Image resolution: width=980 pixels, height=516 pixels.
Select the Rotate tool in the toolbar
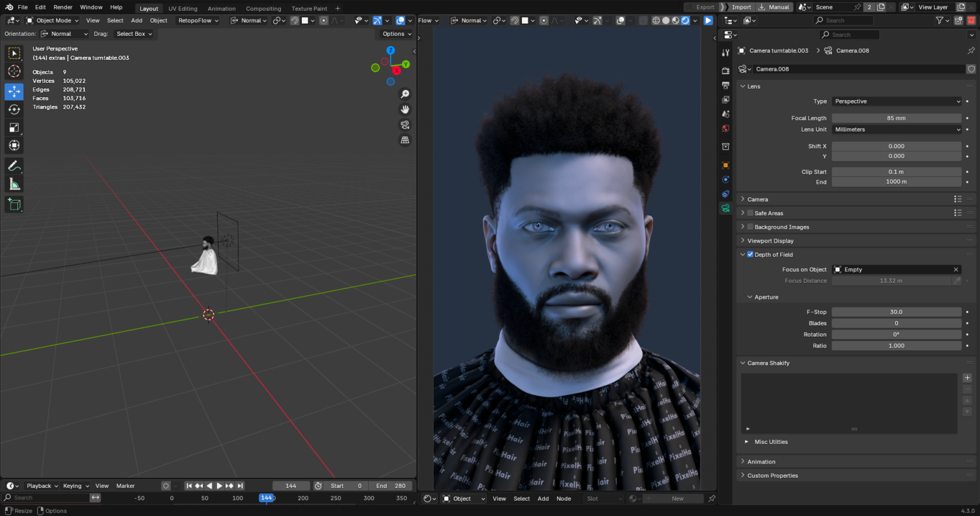click(14, 109)
